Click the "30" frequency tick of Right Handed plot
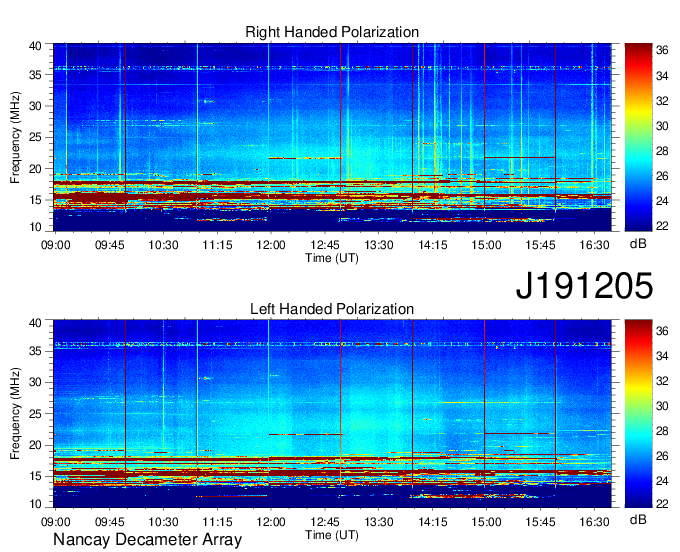 point(35,106)
